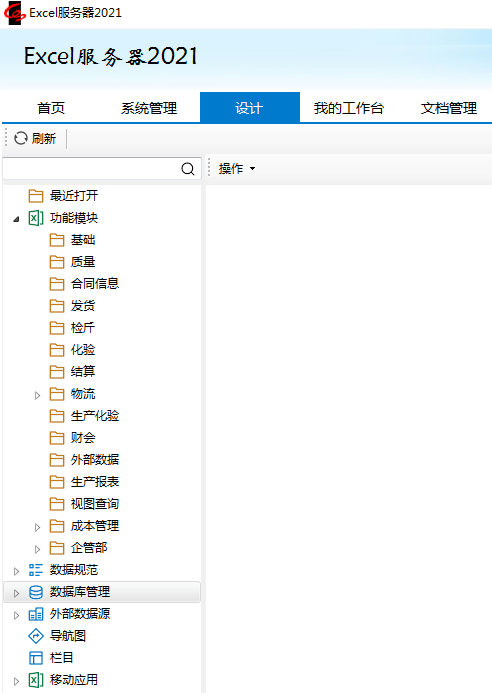Click the 外部数据源 building icon
Viewport: 492px width, 693px height.
click(x=36, y=614)
